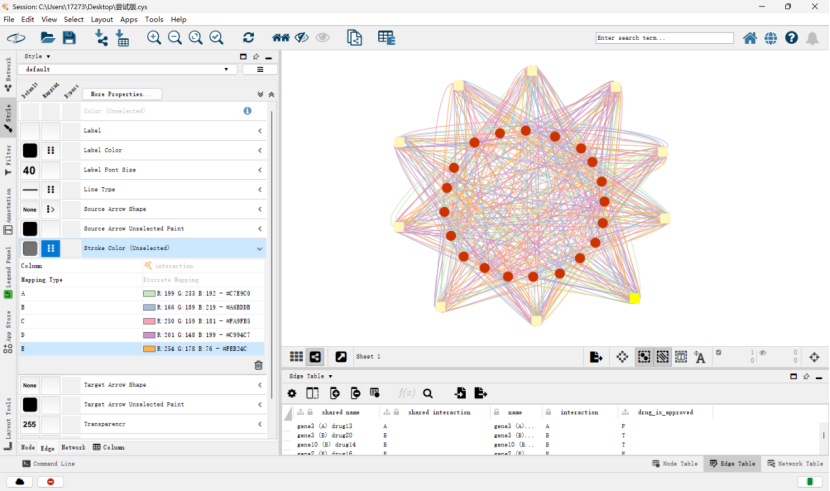Viewport: 830px width, 491px height.
Task: Click the trash icon to remove mapping
Action: pos(258,365)
